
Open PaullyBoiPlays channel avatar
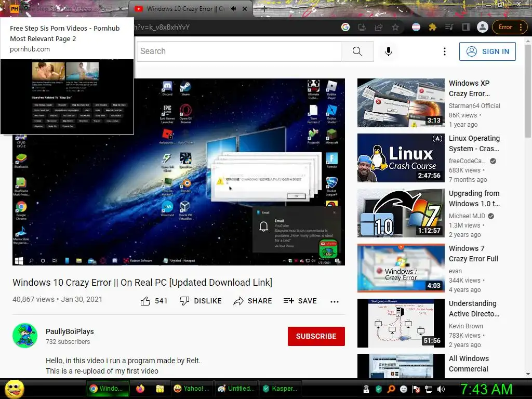[x=25, y=336]
